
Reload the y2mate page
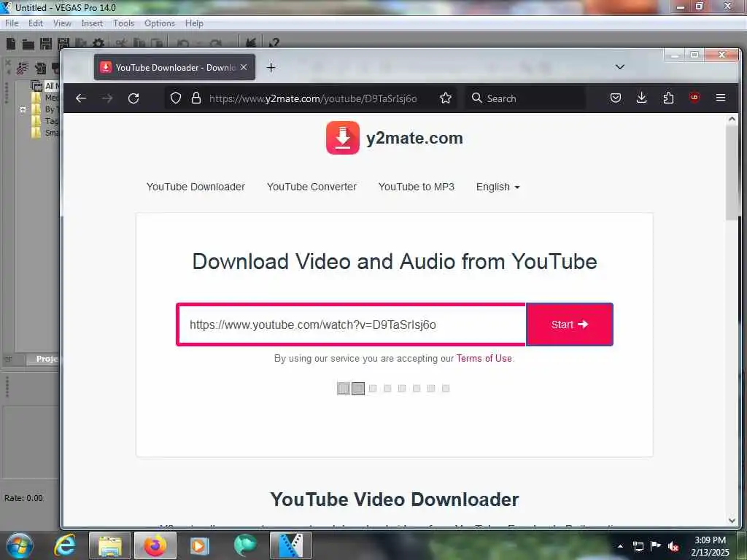(x=133, y=98)
